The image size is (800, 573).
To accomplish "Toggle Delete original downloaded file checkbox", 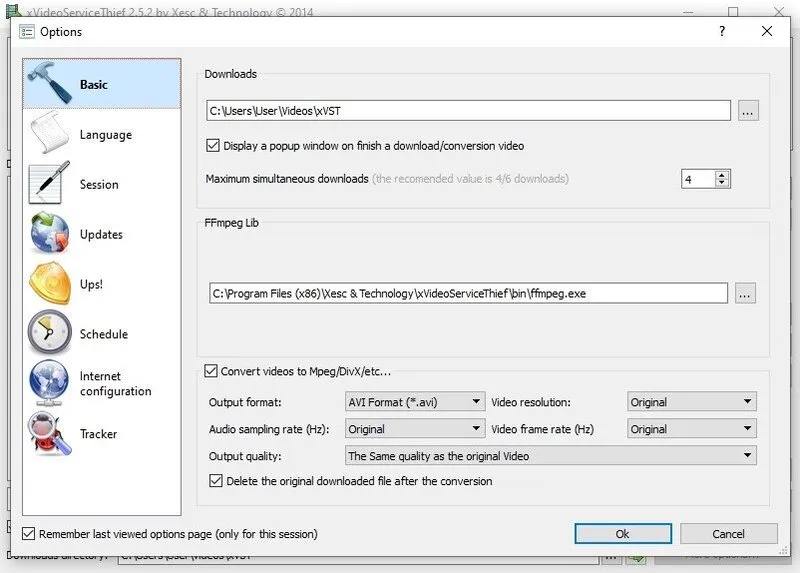I will (216, 481).
